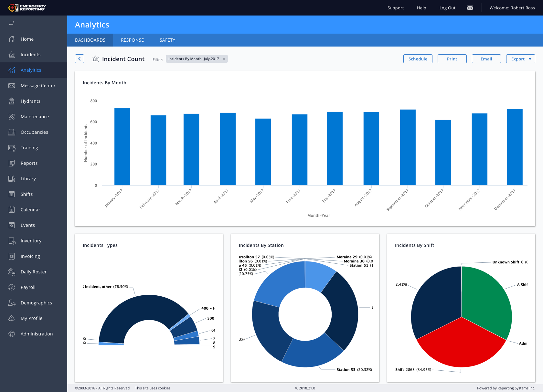Open the Message Center envelope icon
The image size is (543, 392).
(x=12, y=86)
